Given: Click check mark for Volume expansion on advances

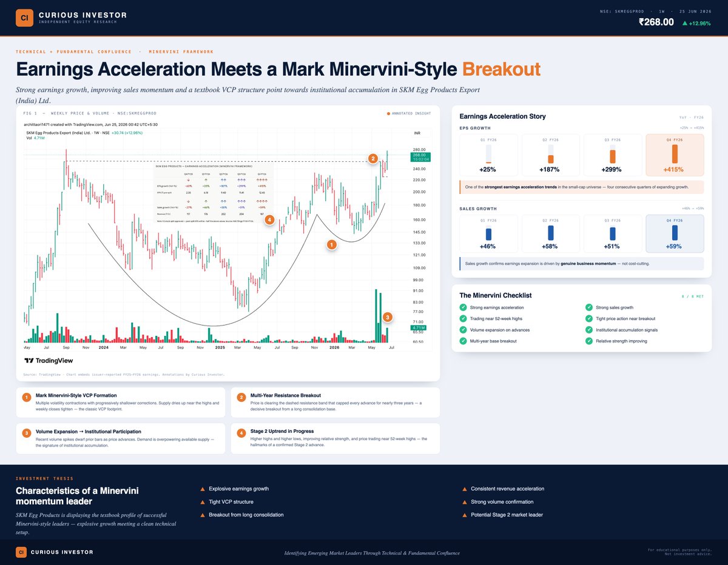Looking at the screenshot, I should pyautogui.click(x=463, y=330).
